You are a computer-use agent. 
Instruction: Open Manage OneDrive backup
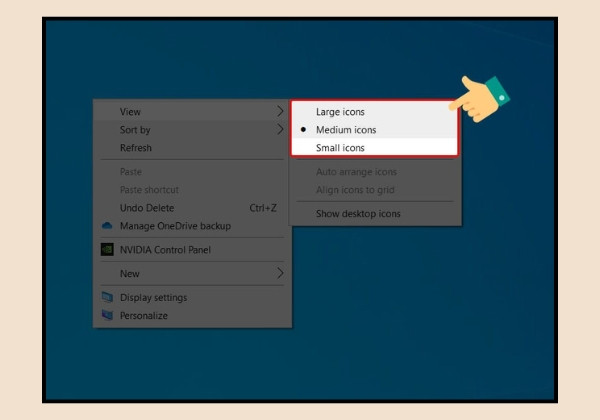(x=192, y=226)
